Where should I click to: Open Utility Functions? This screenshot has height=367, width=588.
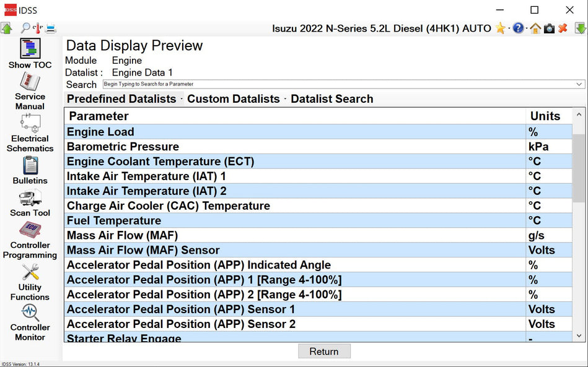coord(30,272)
